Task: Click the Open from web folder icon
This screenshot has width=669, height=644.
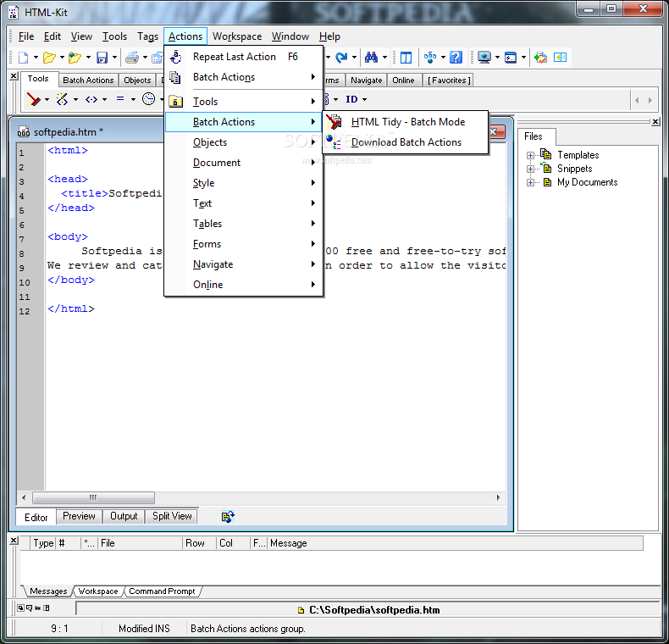Action: [x=75, y=57]
